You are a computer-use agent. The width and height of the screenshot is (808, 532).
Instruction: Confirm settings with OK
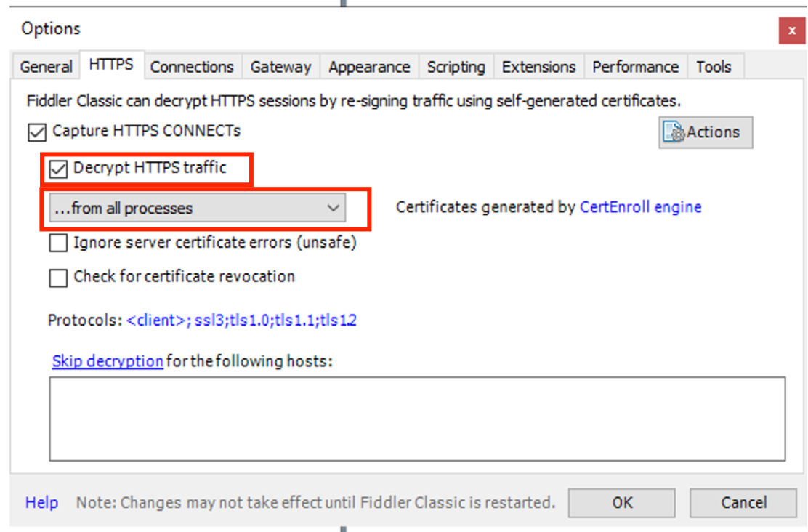[x=621, y=502]
